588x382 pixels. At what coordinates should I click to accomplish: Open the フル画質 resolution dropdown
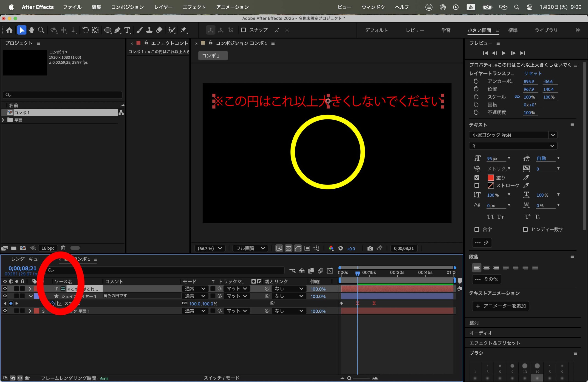250,248
